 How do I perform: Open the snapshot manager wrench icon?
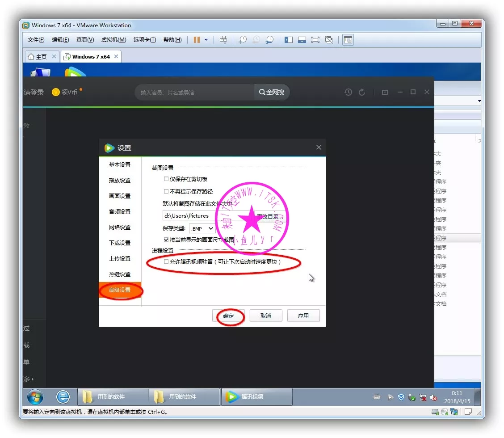tap(269, 40)
